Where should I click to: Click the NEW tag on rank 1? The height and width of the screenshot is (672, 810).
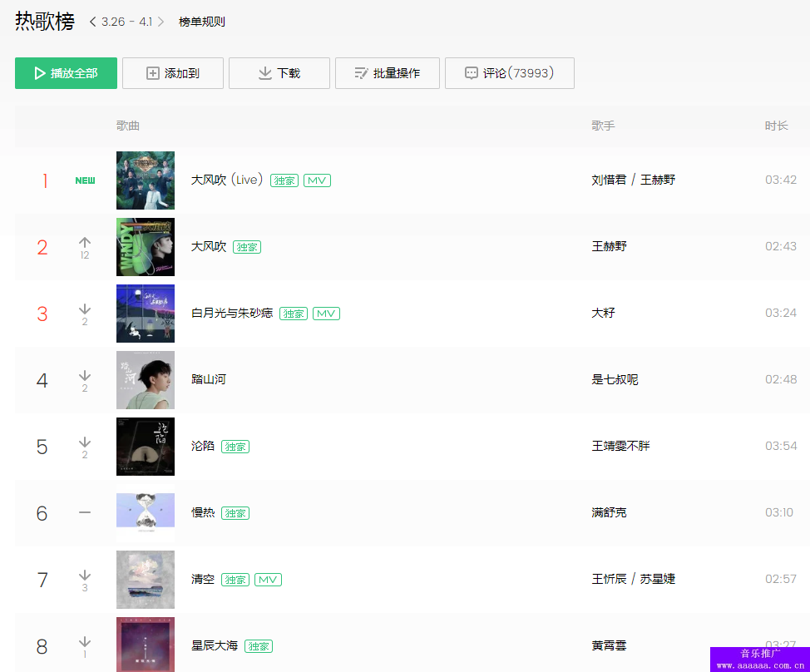[x=85, y=180]
